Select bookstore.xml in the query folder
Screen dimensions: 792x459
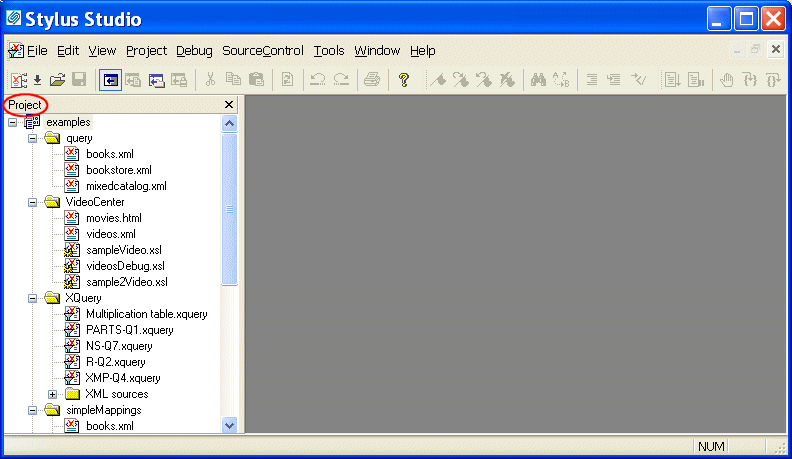click(118, 170)
